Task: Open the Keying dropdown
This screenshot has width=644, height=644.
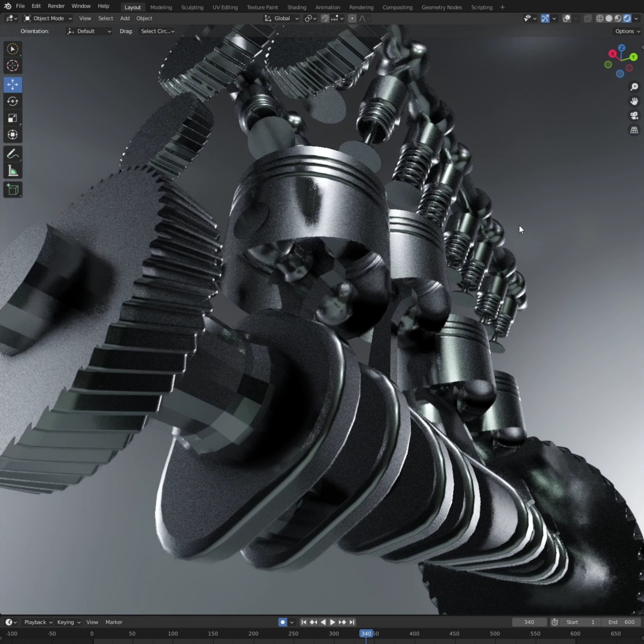Action: tap(69, 622)
